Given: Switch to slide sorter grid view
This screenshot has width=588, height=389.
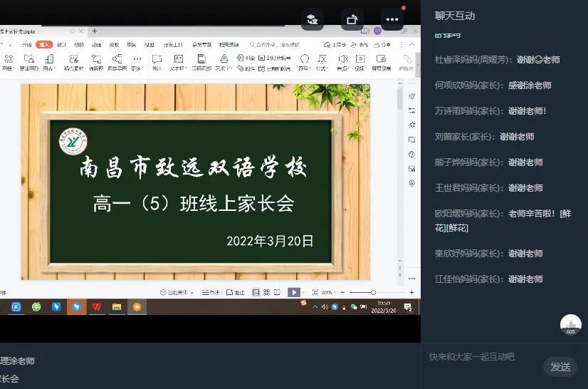Looking at the screenshot, I should (266, 292).
